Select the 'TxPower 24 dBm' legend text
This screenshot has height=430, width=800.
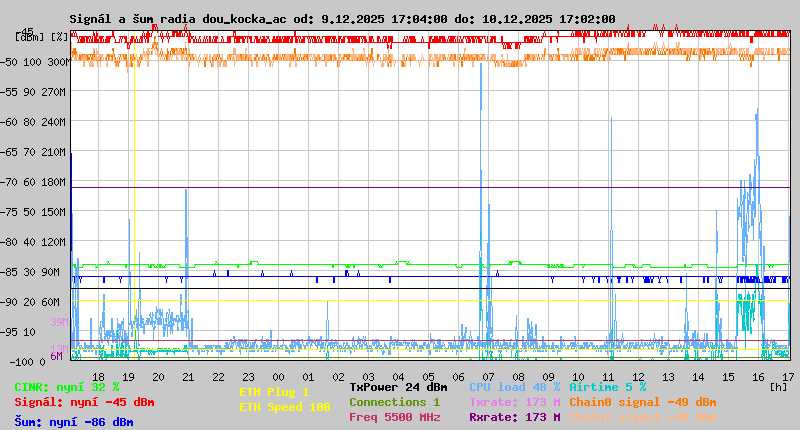[x=398, y=388]
